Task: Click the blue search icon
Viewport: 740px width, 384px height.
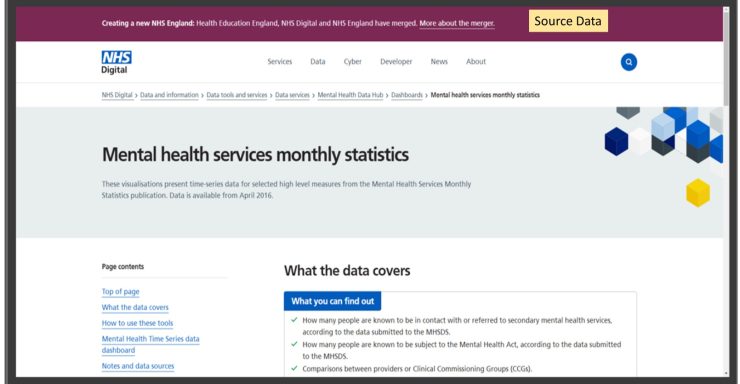Action: pyautogui.click(x=629, y=62)
